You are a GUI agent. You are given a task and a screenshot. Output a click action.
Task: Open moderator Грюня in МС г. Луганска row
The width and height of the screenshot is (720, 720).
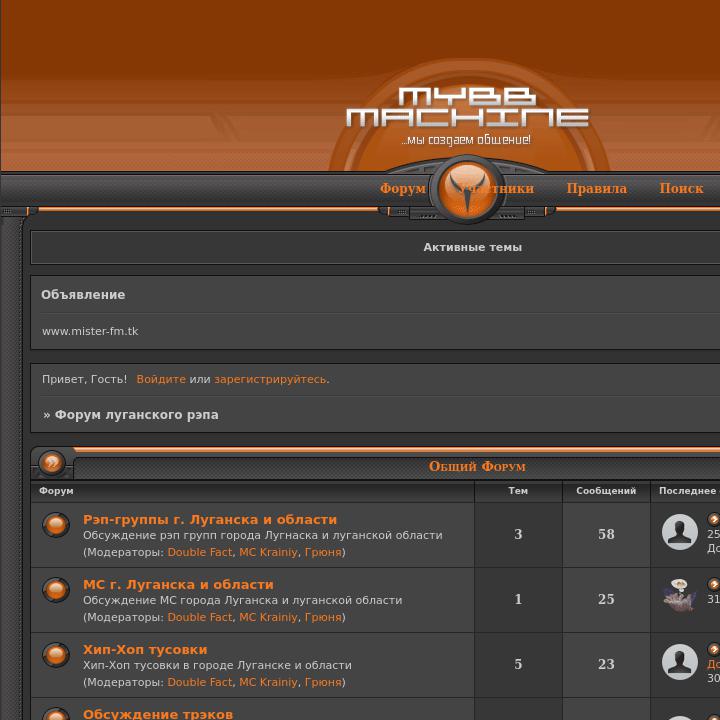pos(323,618)
